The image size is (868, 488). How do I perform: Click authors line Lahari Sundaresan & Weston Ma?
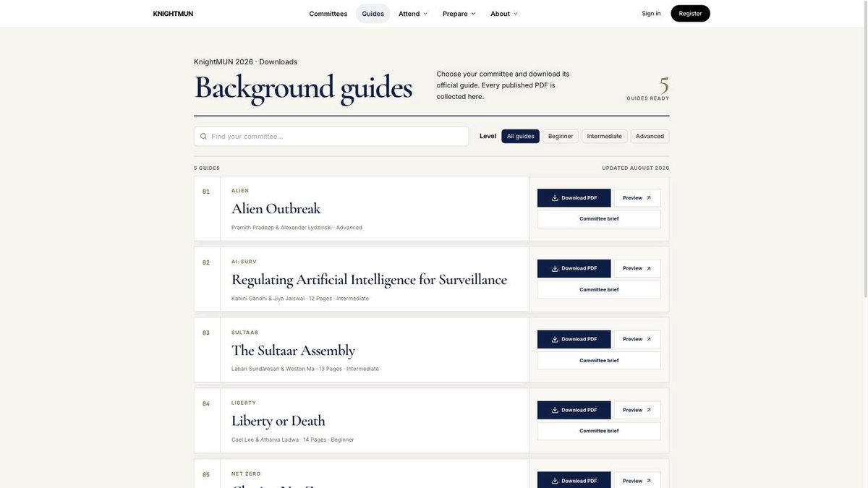[273, 369]
